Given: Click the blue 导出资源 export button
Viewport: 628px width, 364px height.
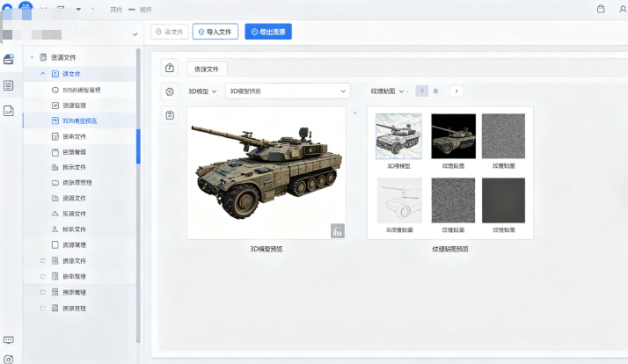Looking at the screenshot, I should click(267, 32).
